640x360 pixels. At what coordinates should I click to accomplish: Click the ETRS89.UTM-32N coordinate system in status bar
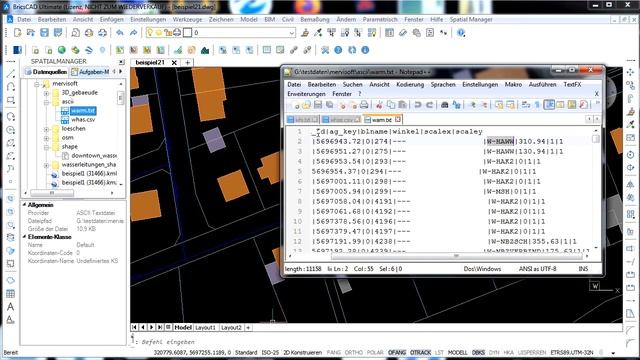pos(571,353)
